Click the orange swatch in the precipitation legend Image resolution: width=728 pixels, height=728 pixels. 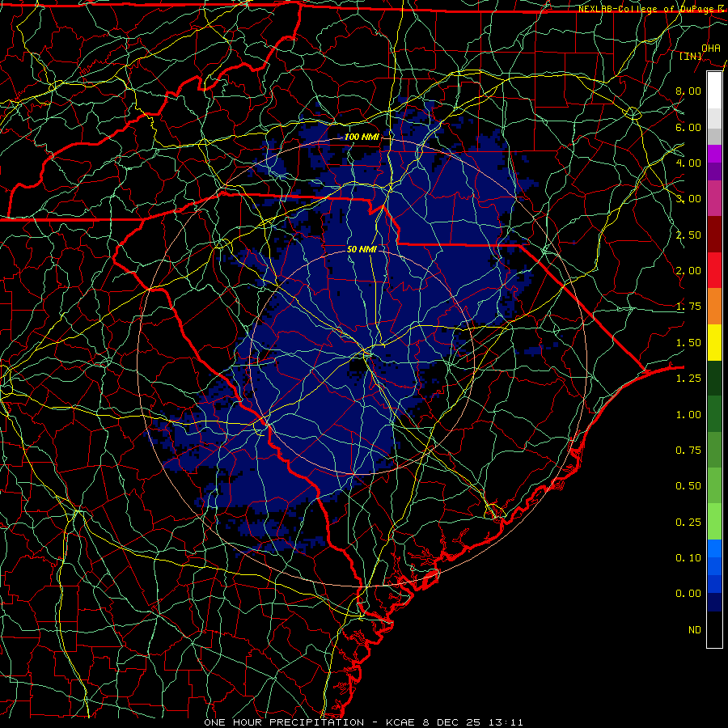[714, 306]
